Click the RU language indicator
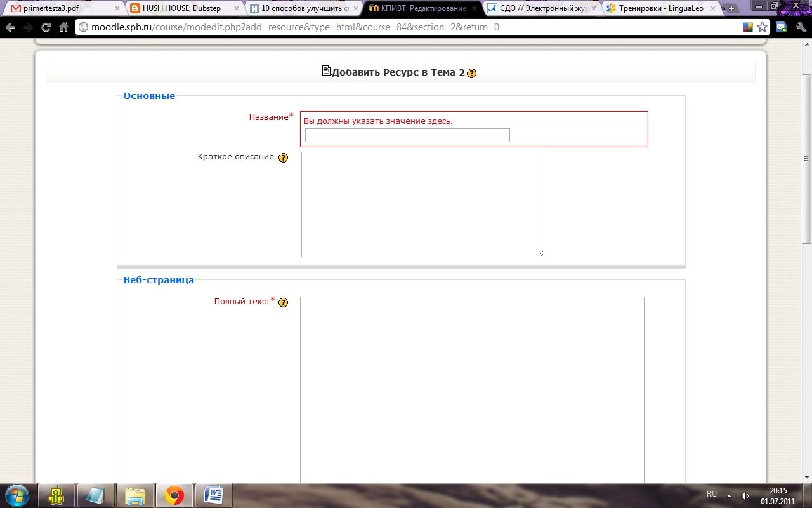Image resolution: width=812 pixels, height=508 pixels. (712, 494)
